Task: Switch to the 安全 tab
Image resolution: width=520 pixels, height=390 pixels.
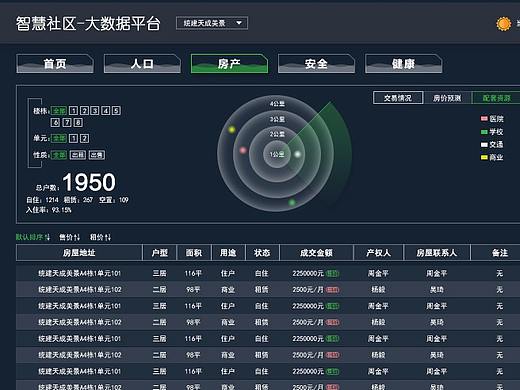Action: tap(316, 64)
